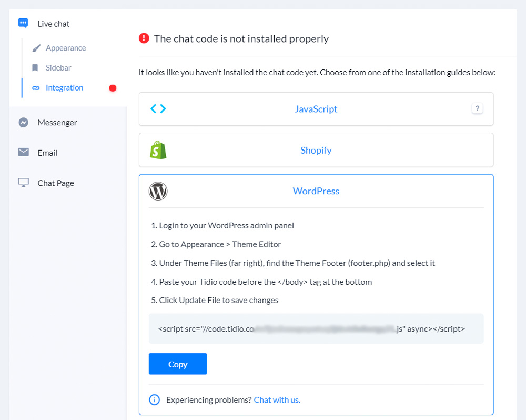The image size is (526, 420).
Task: Collapse the WordPress installation guide
Action: coord(316,191)
